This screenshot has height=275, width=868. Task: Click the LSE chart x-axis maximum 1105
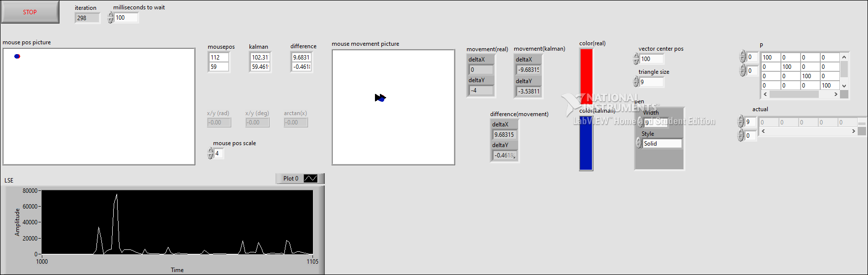[312, 262]
